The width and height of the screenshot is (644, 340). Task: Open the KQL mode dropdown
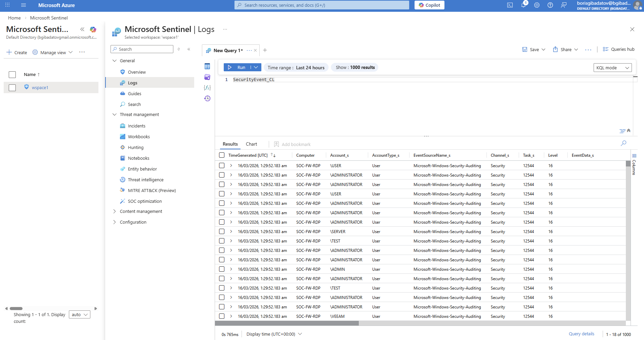pyautogui.click(x=612, y=68)
